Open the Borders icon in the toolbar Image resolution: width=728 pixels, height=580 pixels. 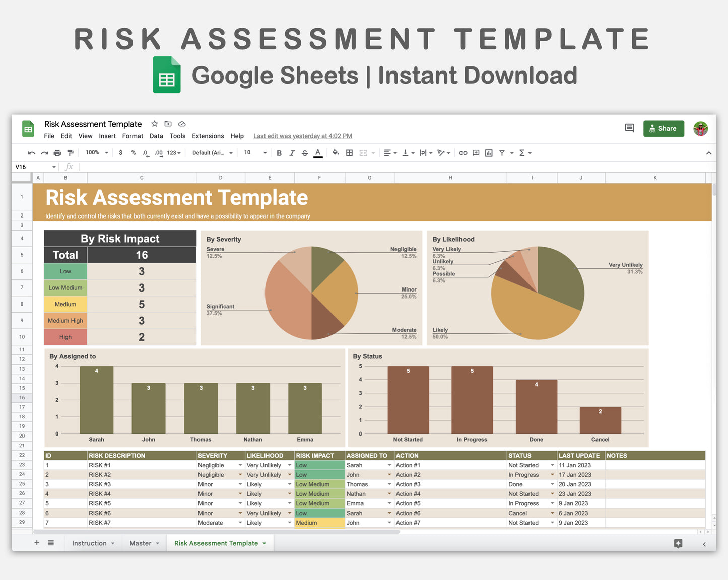tap(349, 153)
